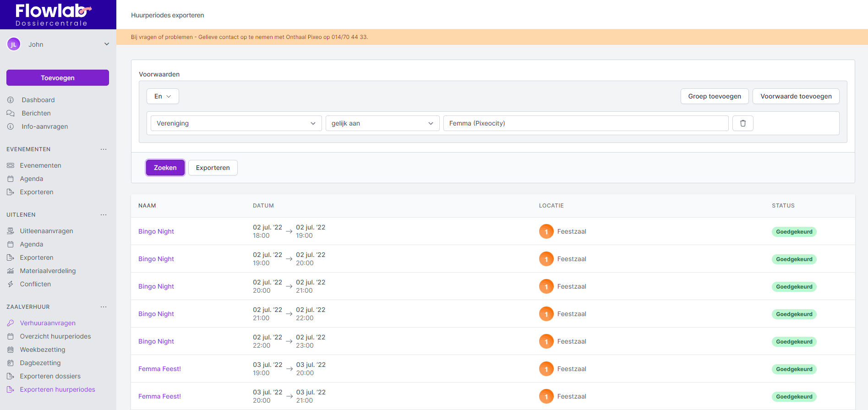The image size is (868, 410).
Task: Open Weekbezetting in the sidebar
Action: click(43, 350)
